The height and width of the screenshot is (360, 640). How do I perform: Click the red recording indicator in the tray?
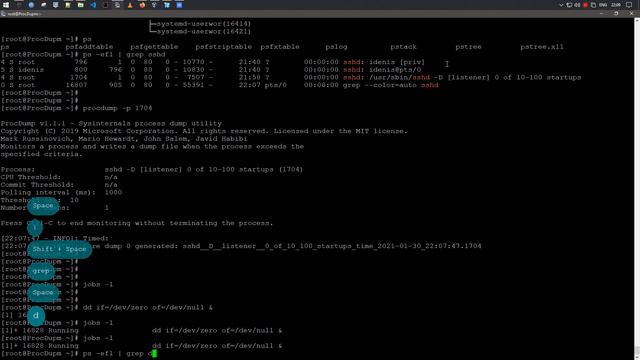[585, 5]
